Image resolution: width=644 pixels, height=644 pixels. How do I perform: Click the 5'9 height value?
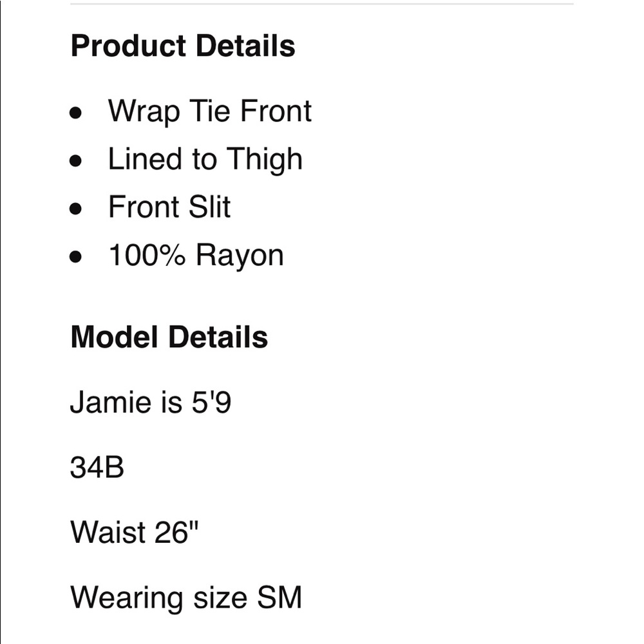[210, 404]
